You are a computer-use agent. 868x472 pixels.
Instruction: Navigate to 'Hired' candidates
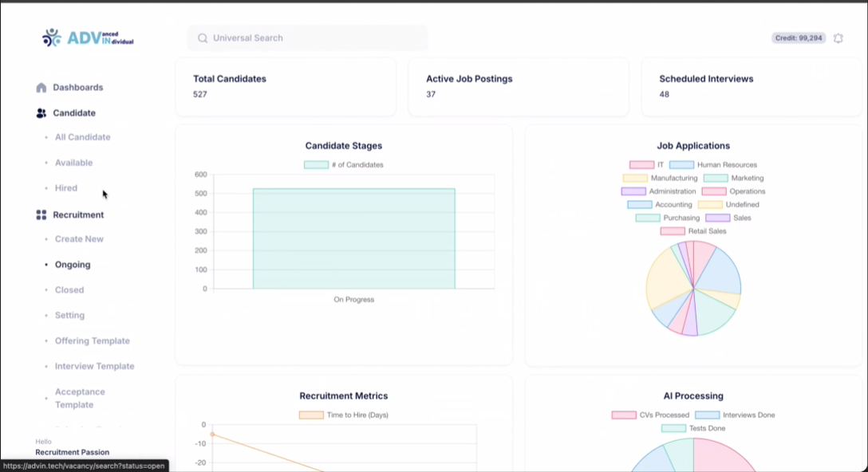point(65,187)
